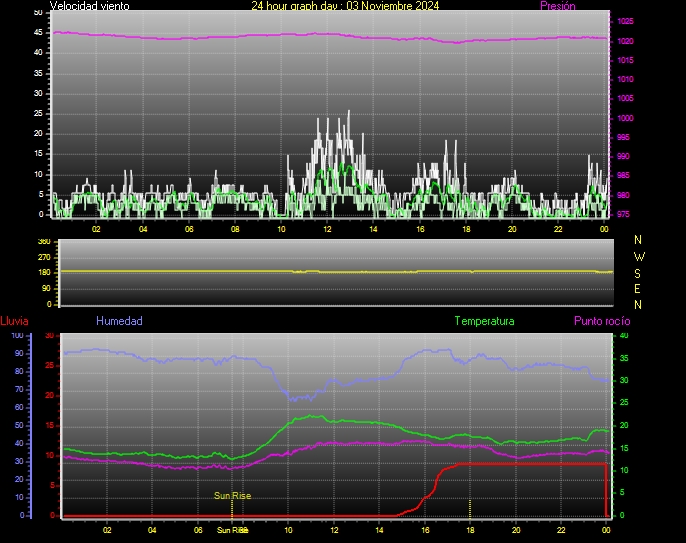Viewport: 686px width, 543px height.
Task: Click the yellow dotted sunrise marker line
Action: point(232,509)
